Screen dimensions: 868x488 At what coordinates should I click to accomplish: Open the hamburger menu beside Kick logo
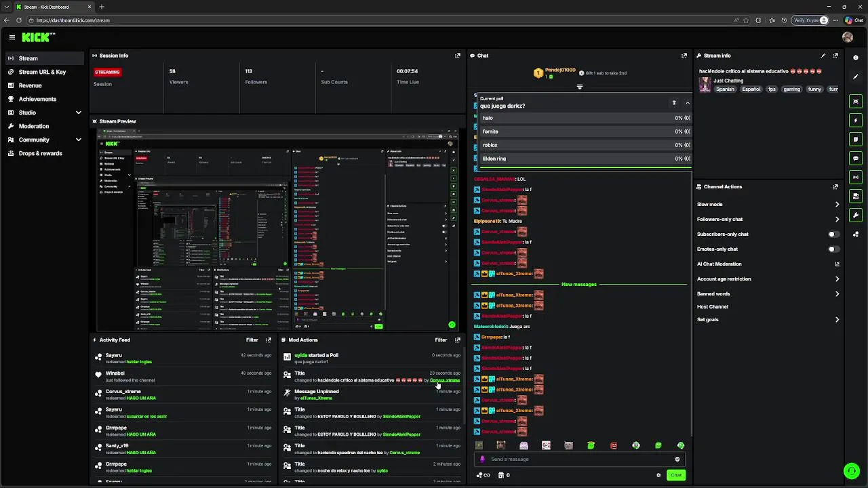12,37
